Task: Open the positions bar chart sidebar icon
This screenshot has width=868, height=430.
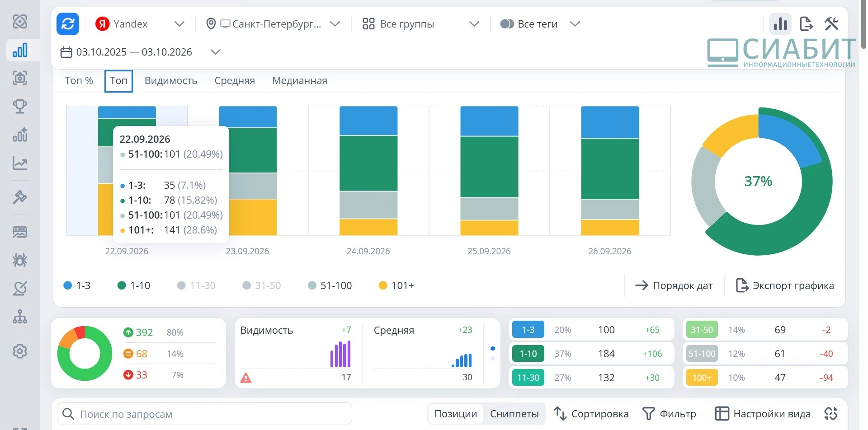Action: pyautogui.click(x=20, y=50)
